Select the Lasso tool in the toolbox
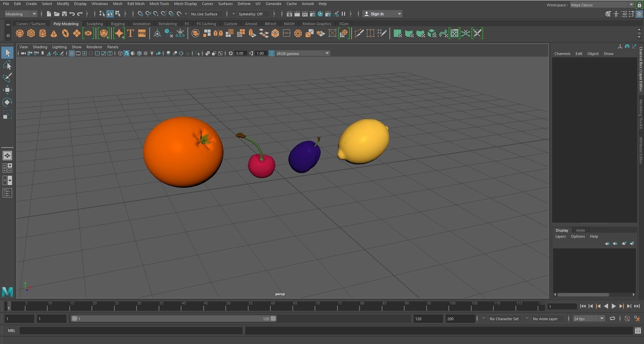Image resolution: width=644 pixels, height=344 pixels. 7,65
